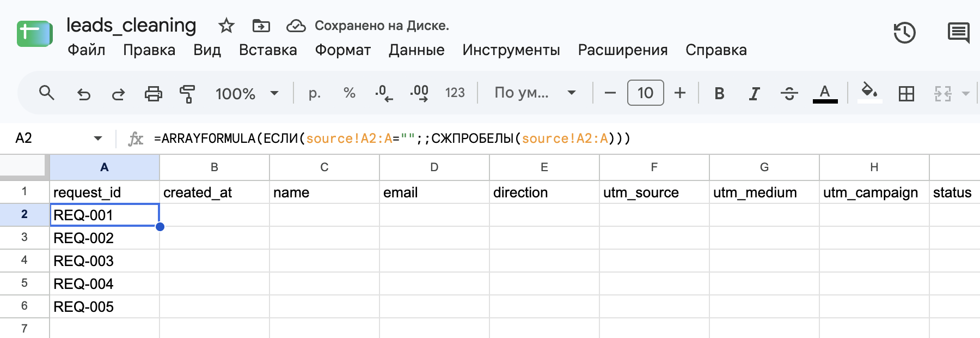The image size is (980, 338).
Task: Format as currency (р.)
Action: pos(314,93)
